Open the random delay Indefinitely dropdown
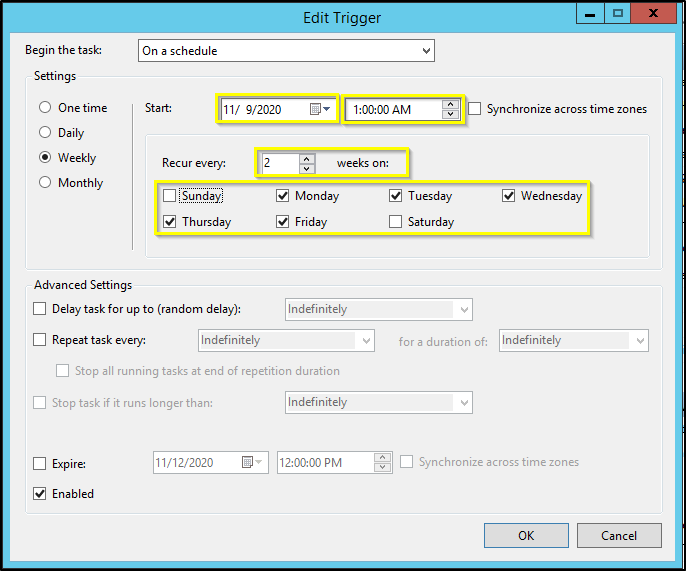This screenshot has height=571, width=686. (378, 309)
